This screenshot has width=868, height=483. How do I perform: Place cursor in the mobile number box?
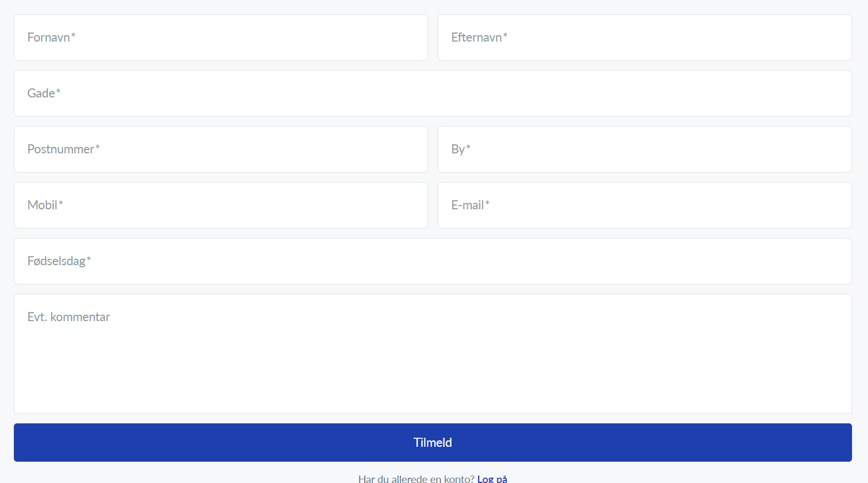tap(220, 206)
